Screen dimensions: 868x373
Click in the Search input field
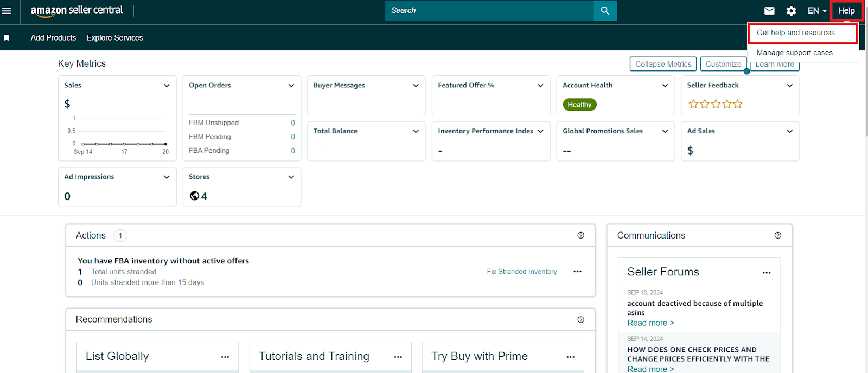click(x=489, y=11)
